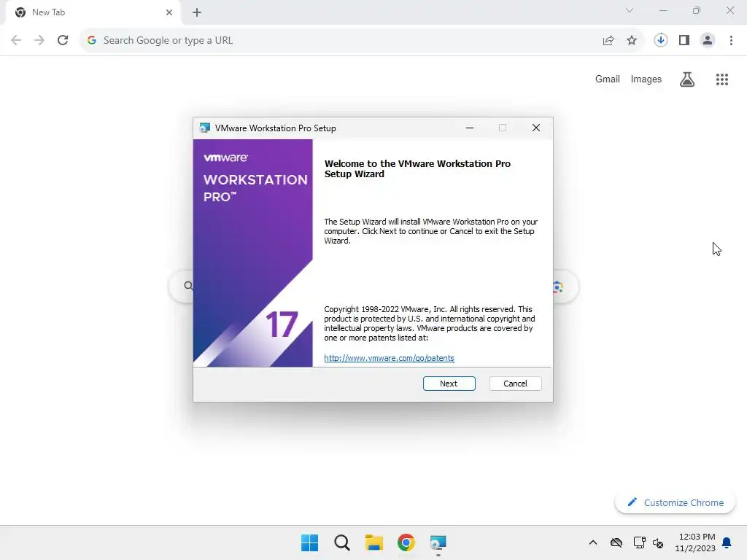Open the vmware.com patents link
This screenshot has height=560, width=747.
(x=389, y=358)
